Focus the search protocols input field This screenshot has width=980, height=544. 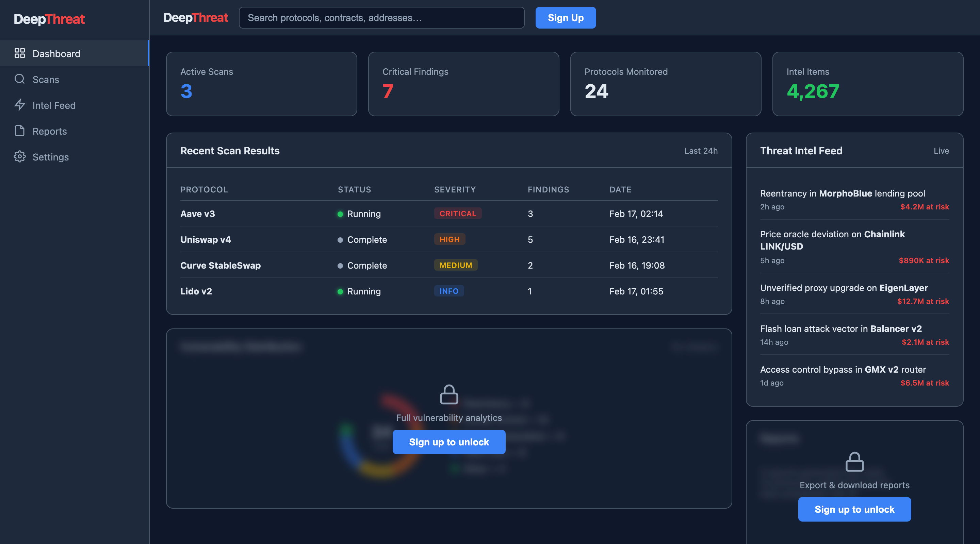pos(381,18)
